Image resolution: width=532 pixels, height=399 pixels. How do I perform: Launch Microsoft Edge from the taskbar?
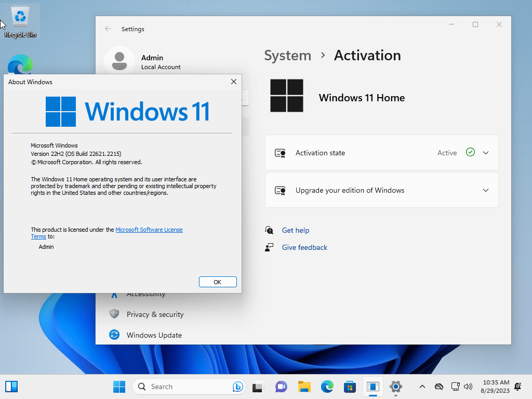click(x=327, y=387)
